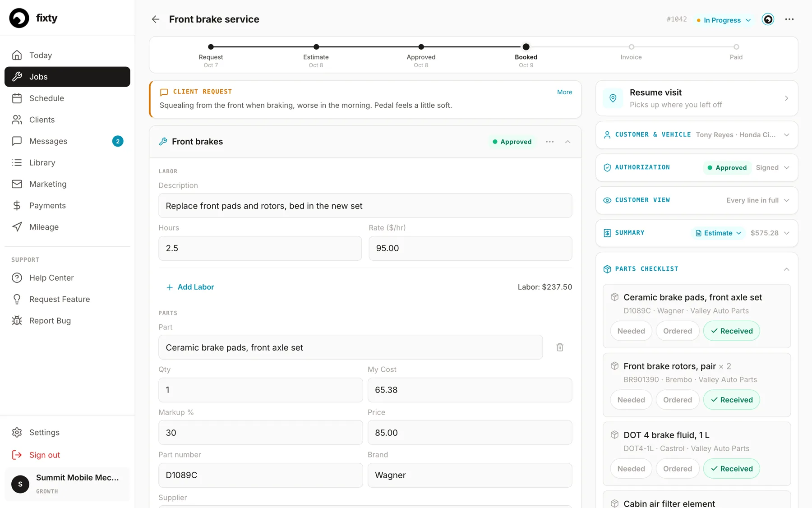
Task: Open the Estimate dropdown in Summary
Action: pos(718,233)
